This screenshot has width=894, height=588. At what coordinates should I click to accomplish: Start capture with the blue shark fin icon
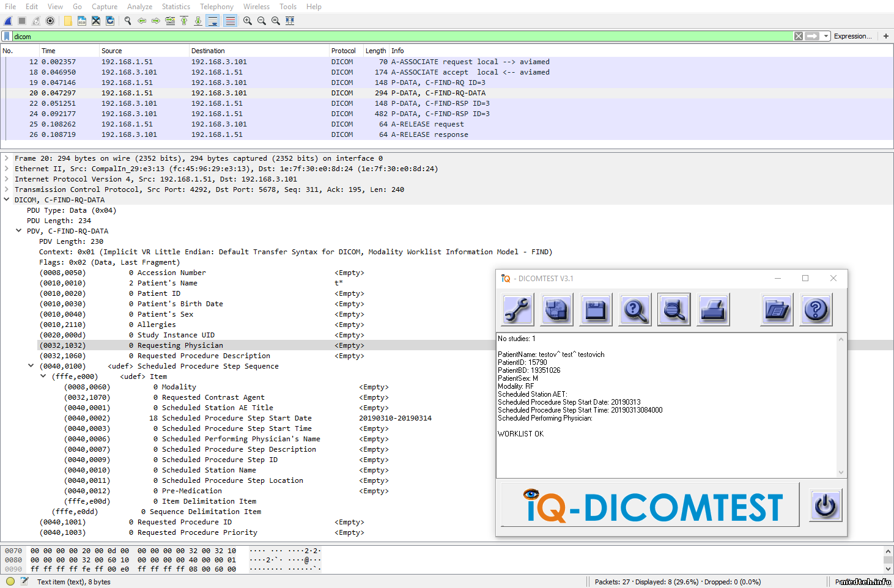8,21
